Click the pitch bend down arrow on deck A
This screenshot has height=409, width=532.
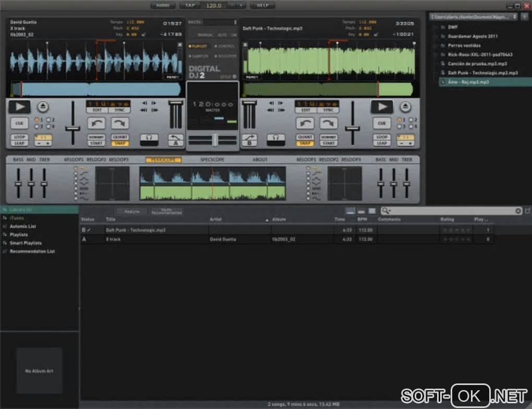(96, 123)
